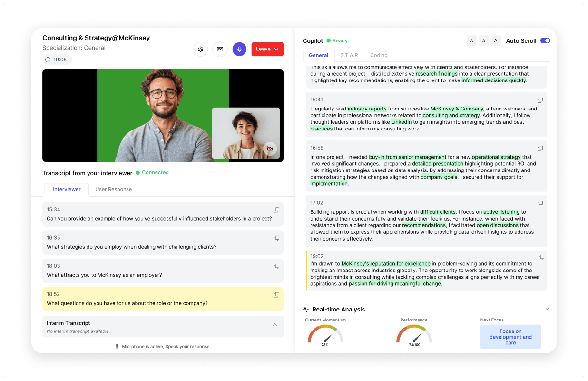Switch to the User Response tab
Screen dimensions: 588x381
[x=113, y=189]
